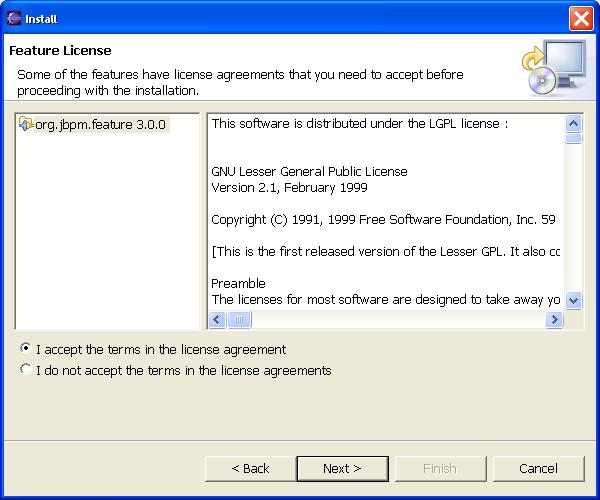Click the license text scroll up arrow
This screenshot has width=600, height=500.
tap(573, 124)
